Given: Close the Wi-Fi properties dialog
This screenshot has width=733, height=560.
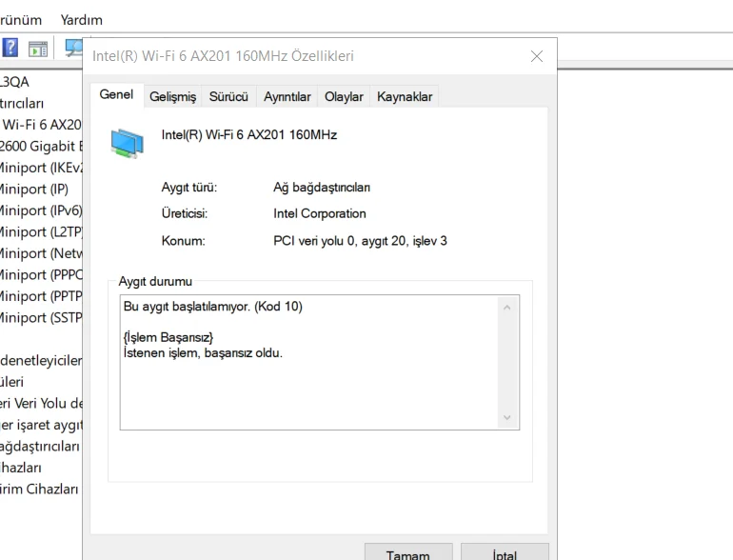Looking at the screenshot, I should tap(537, 56).
